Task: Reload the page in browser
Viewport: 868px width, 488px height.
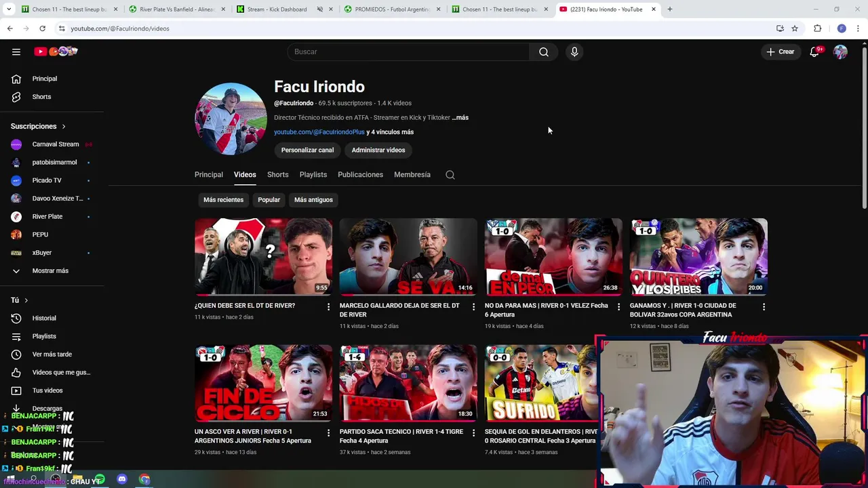Action: (x=42, y=28)
